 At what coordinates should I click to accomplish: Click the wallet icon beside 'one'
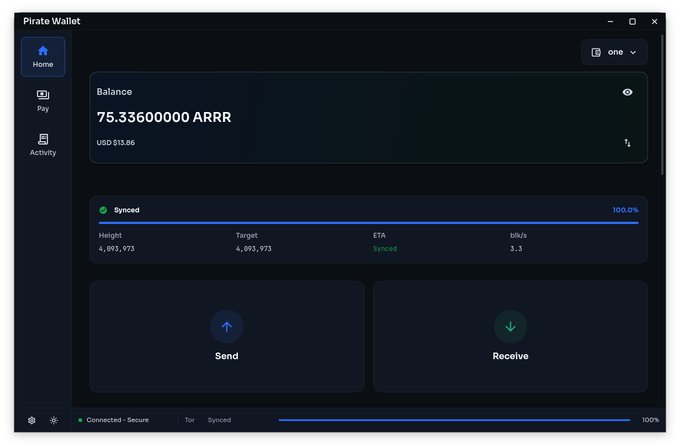click(596, 52)
